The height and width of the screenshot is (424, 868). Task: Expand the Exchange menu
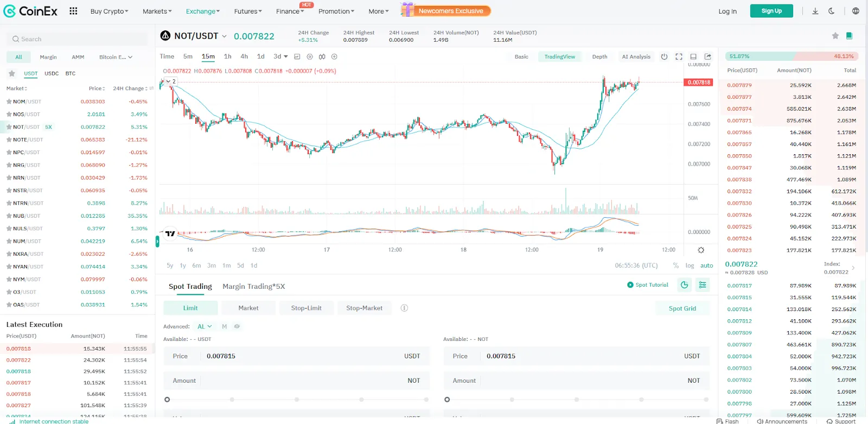203,11
